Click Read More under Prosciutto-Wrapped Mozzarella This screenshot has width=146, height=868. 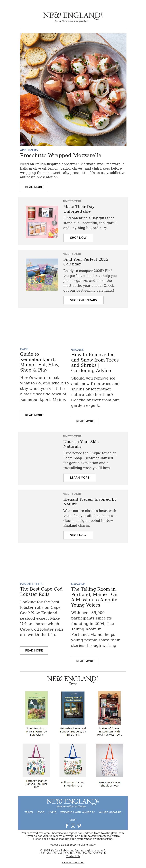(34, 187)
